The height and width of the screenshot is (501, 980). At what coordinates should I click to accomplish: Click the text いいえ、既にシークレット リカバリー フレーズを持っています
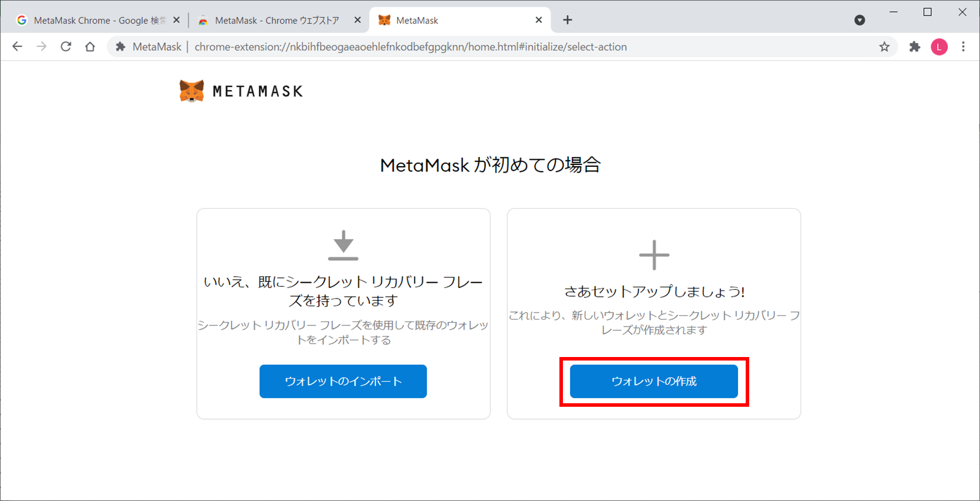[x=343, y=291]
